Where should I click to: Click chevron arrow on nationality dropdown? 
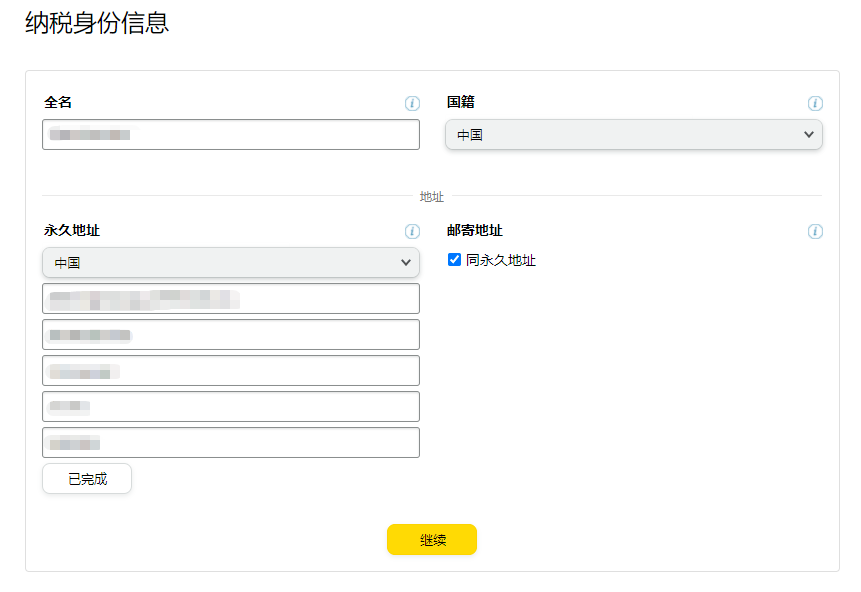click(809, 134)
